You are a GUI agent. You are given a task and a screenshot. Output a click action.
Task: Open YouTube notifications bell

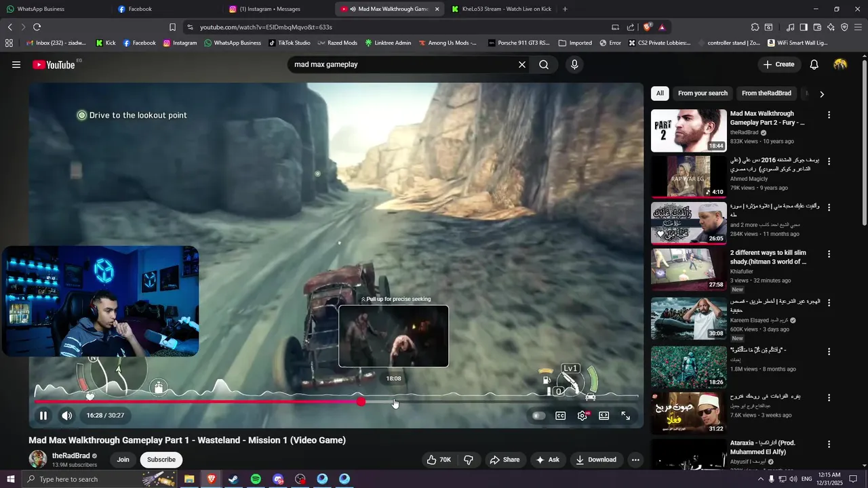tap(814, 64)
